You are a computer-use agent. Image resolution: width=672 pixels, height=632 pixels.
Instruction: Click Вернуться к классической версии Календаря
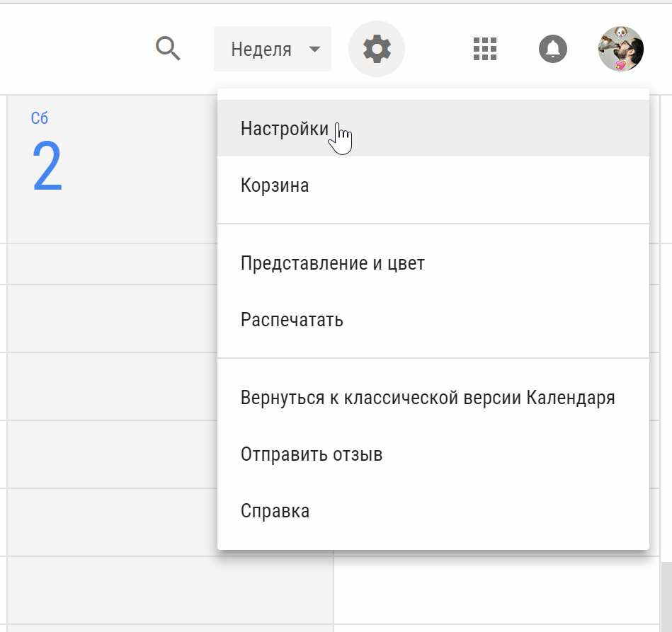point(428,397)
